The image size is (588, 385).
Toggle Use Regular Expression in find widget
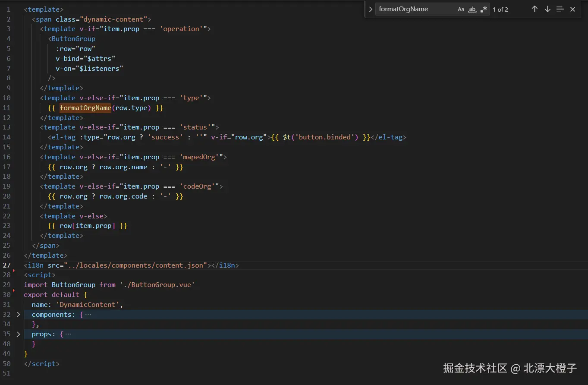(484, 9)
